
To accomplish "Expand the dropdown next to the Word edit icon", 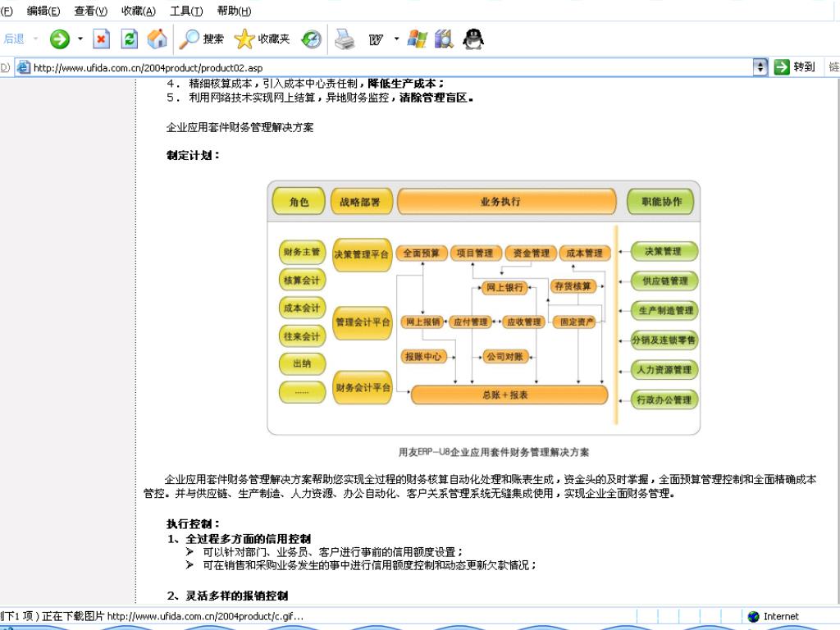I will coord(396,39).
